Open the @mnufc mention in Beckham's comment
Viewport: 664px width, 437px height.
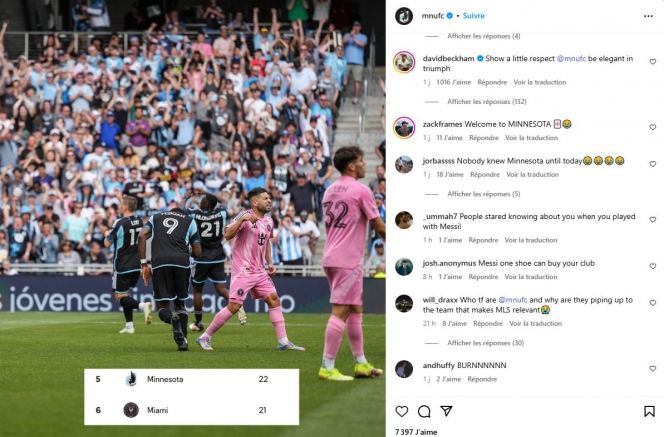tap(571, 58)
